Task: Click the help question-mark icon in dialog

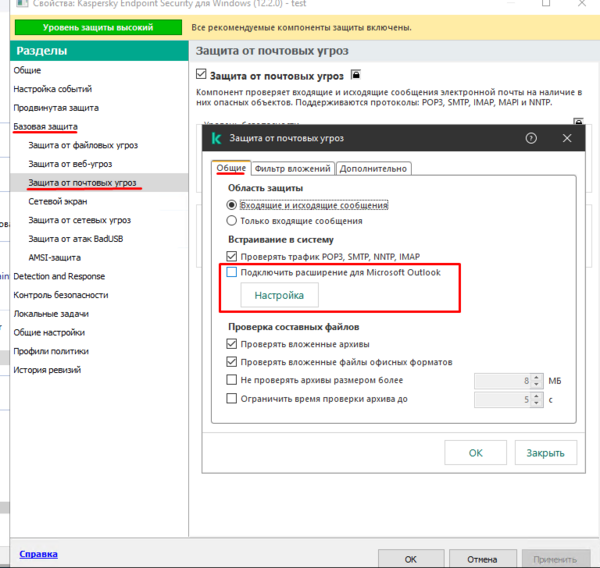Action: point(531,138)
